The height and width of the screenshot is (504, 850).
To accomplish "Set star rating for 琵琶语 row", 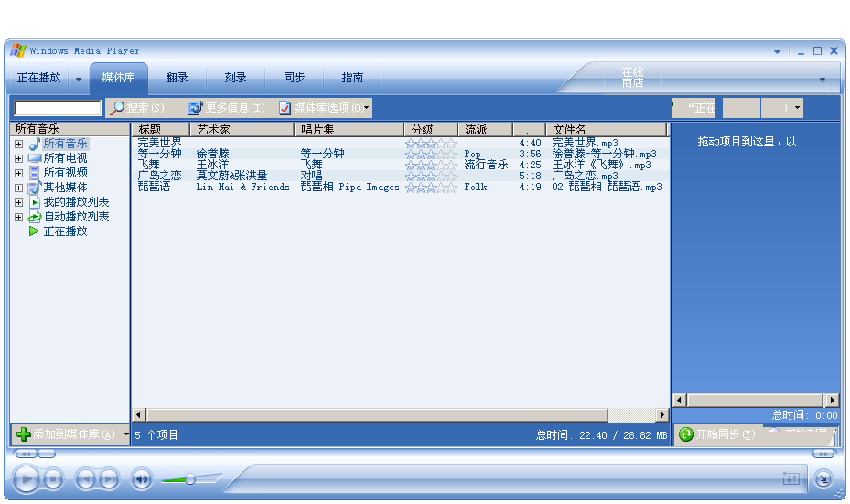I will point(431,188).
